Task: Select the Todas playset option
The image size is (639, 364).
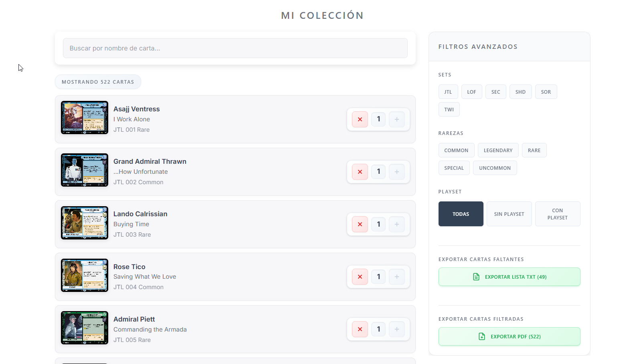Action: 461,214
